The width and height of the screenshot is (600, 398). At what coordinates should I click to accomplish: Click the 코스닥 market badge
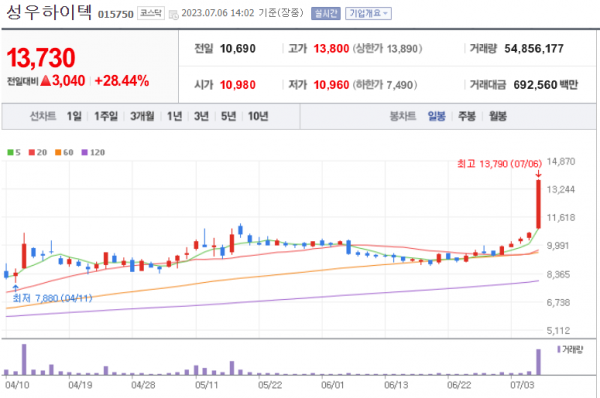[151, 13]
